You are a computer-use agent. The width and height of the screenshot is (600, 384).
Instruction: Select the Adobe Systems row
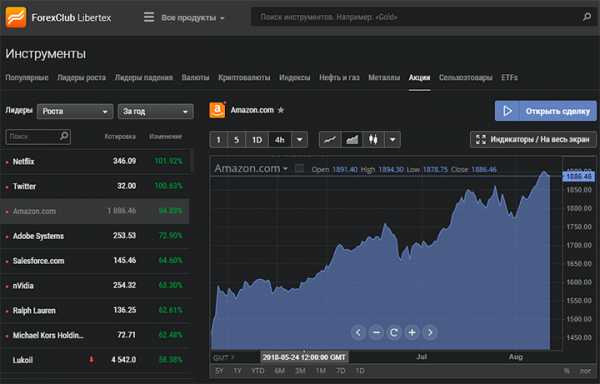[x=95, y=236]
